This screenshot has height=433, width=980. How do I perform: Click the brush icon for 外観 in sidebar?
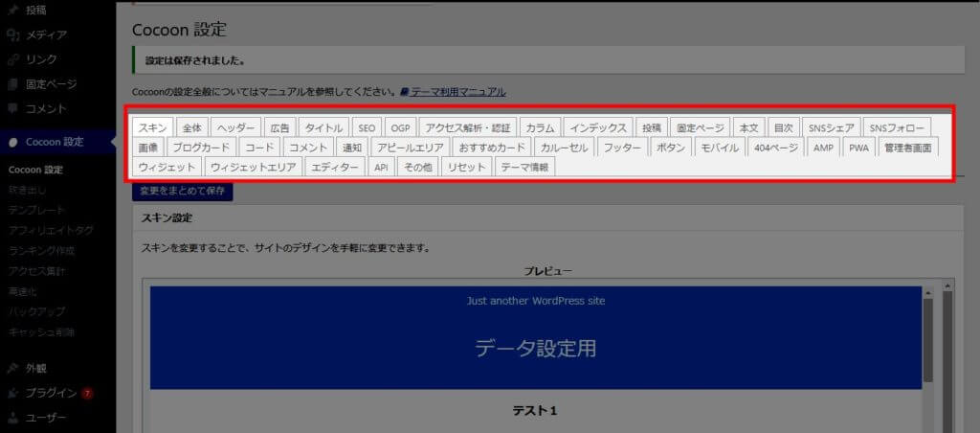coord(12,368)
